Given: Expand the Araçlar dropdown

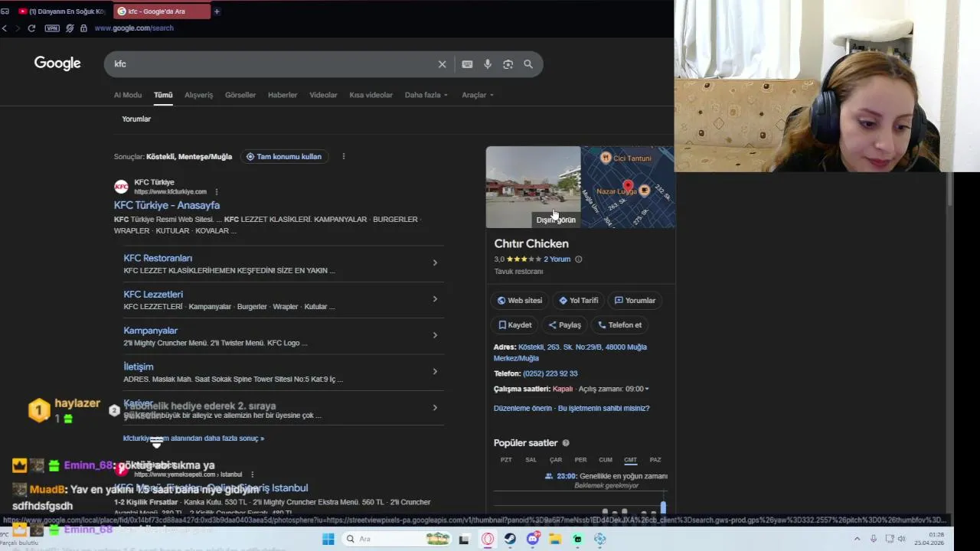Looking at the screenshot, I should (478, 95).
